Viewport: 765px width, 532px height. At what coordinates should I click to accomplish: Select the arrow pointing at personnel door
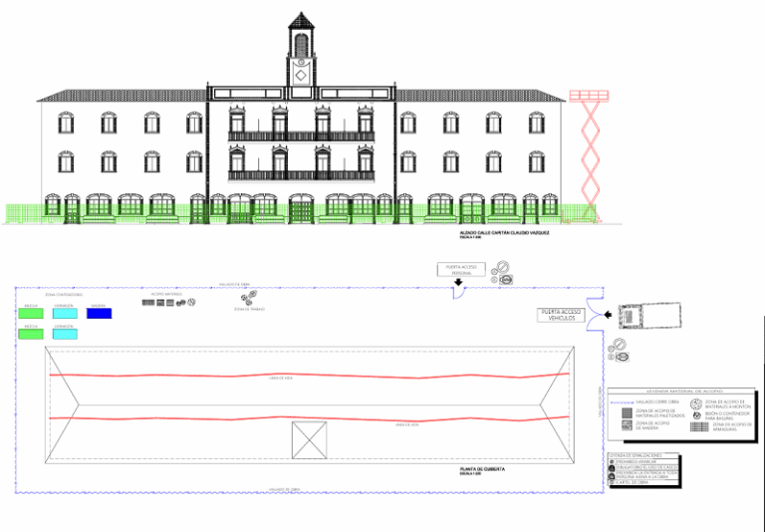458,282
